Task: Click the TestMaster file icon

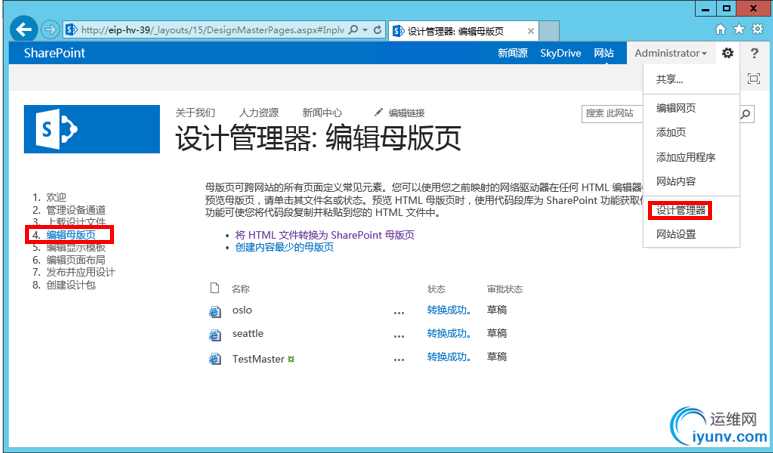Action: tap(214, 359)
